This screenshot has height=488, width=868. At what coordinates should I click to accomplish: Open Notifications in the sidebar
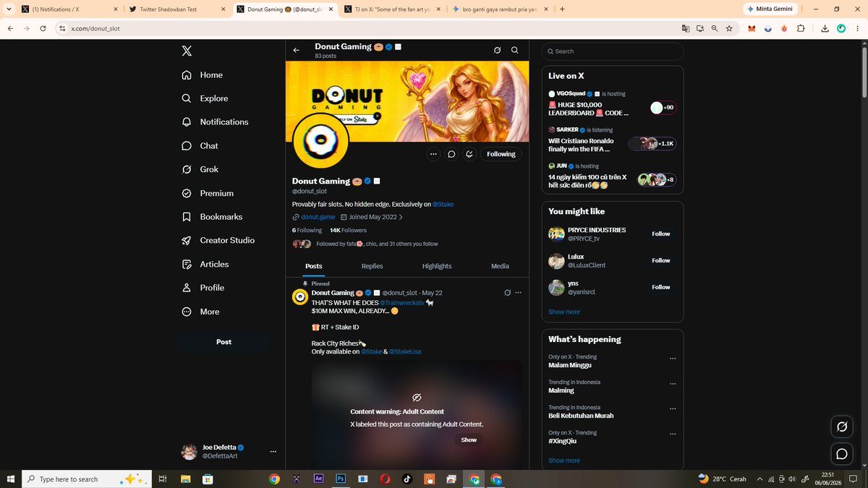click(x=215, y=122)
